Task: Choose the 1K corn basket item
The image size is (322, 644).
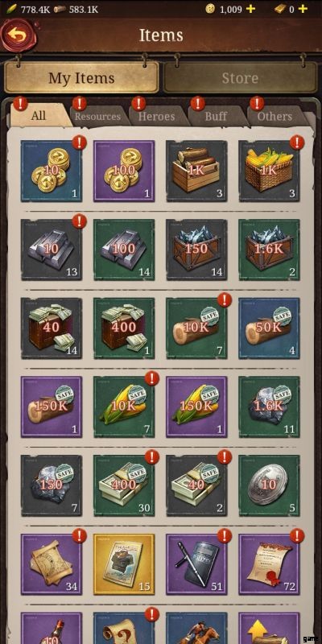Action: click(x=270, y=171)
